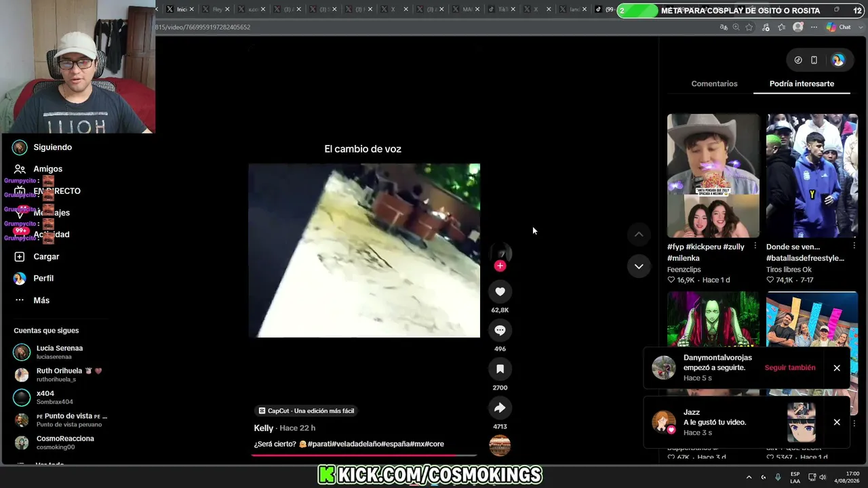The image size is (868, 488).
Task: Open Punto de vista followed account
Action: (60, 420)
